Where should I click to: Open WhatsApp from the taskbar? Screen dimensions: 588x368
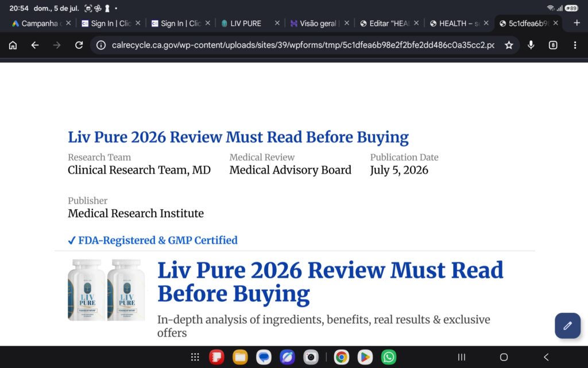[x=389, y=357]
